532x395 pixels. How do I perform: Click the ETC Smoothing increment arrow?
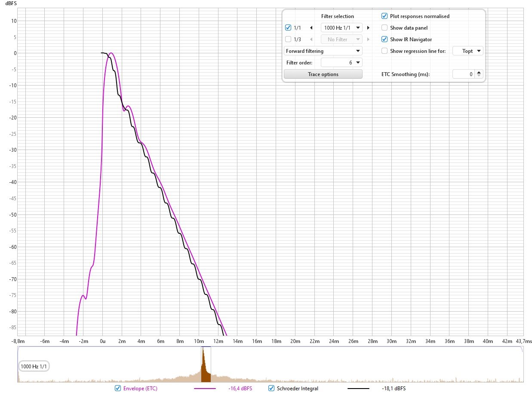[x=480, y=72]
